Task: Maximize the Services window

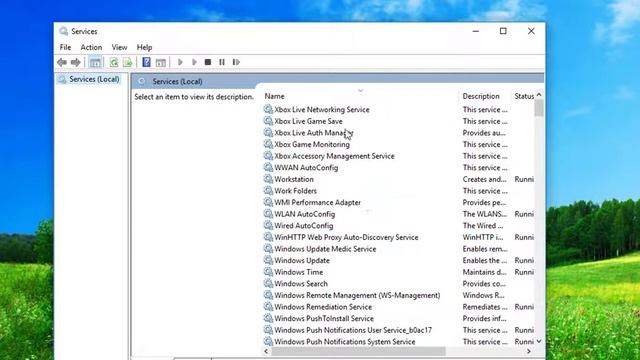Action: click(503, 31)
